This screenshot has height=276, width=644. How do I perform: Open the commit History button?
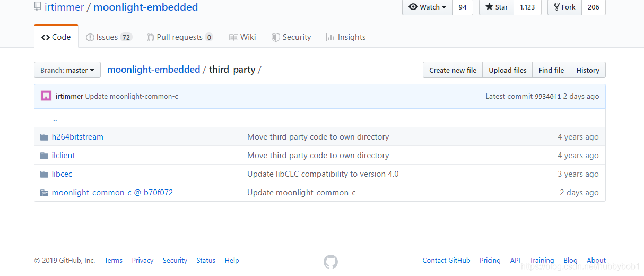tap(588, 70)
